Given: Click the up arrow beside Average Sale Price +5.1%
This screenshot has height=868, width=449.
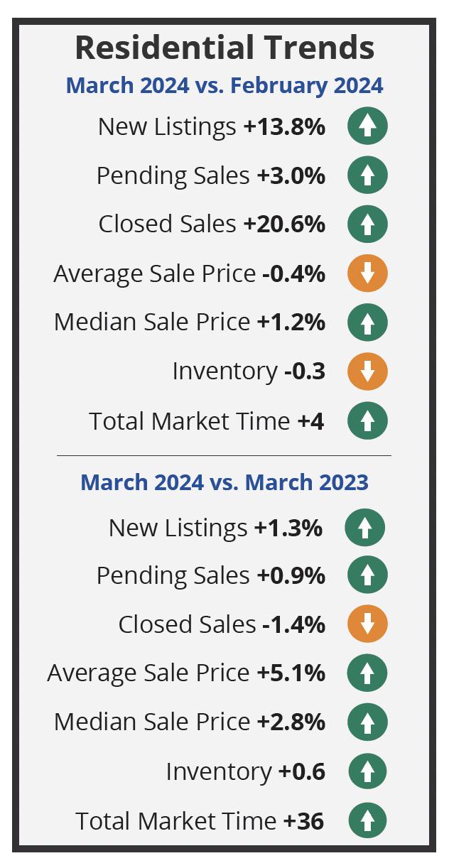Looking at the screenshot, I should 367,673.
